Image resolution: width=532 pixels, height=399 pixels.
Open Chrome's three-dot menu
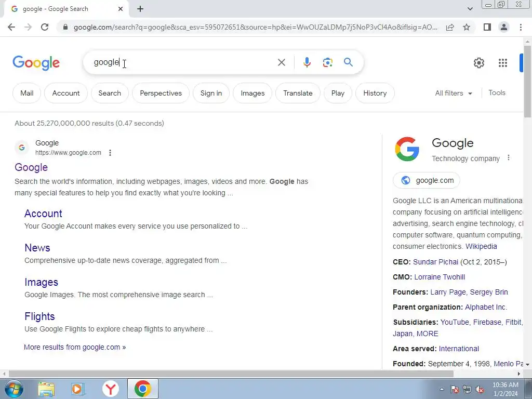coord(521,27)
